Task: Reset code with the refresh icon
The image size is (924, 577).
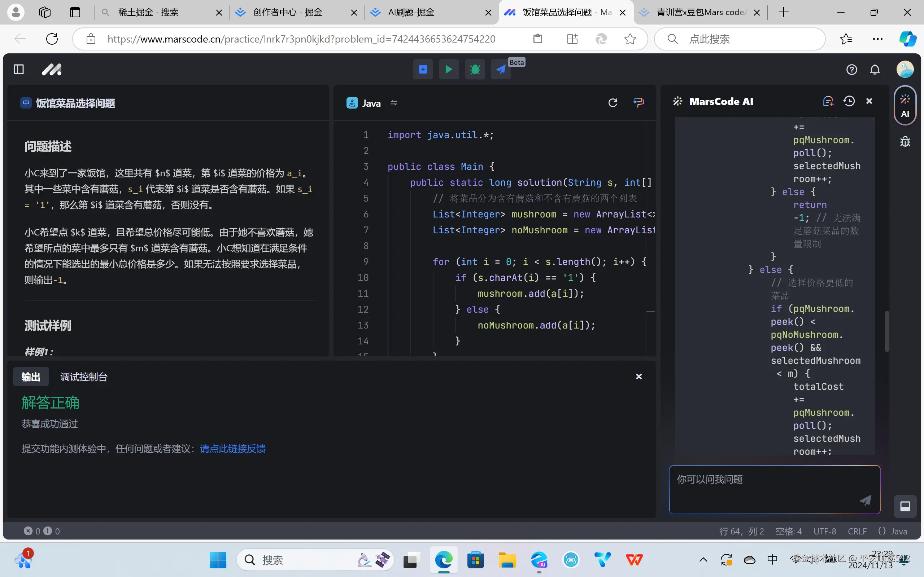Action: (x=613, y=103)
